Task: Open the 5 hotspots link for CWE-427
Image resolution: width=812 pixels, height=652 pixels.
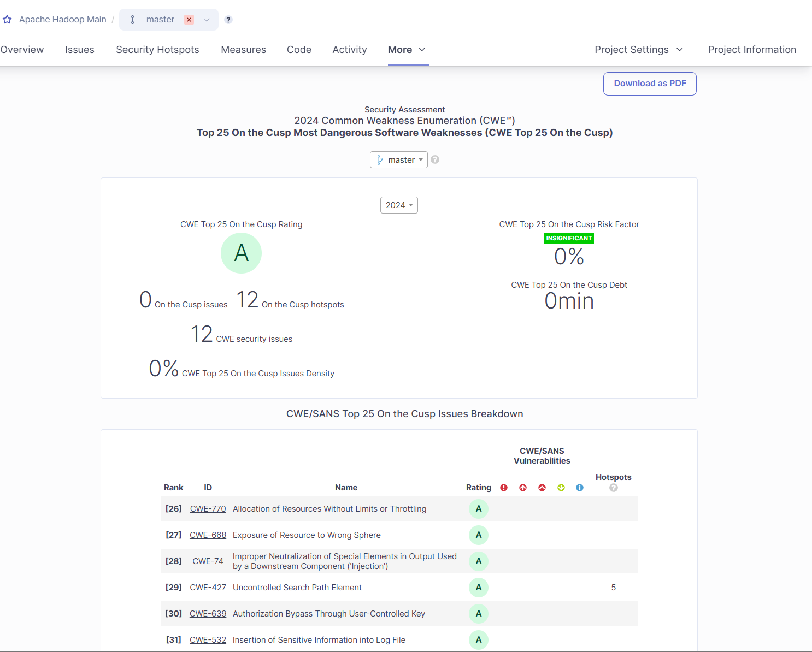Action: click(613, 588)
